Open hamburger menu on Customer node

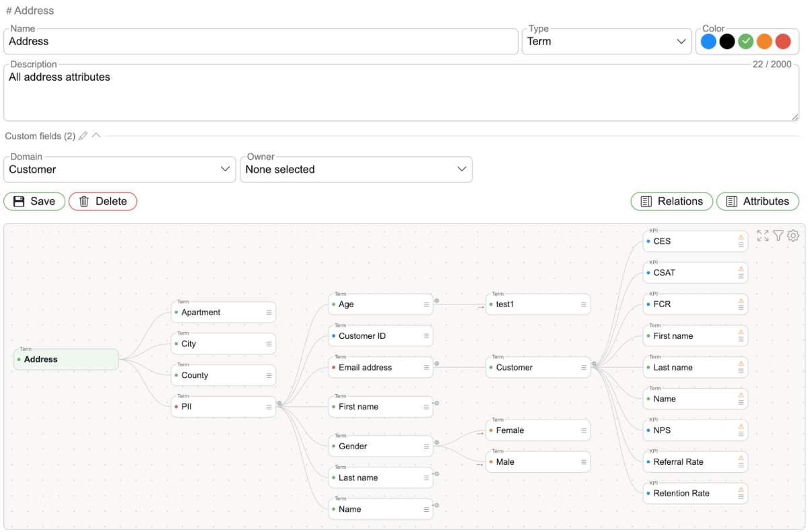(x=584, y=368)
